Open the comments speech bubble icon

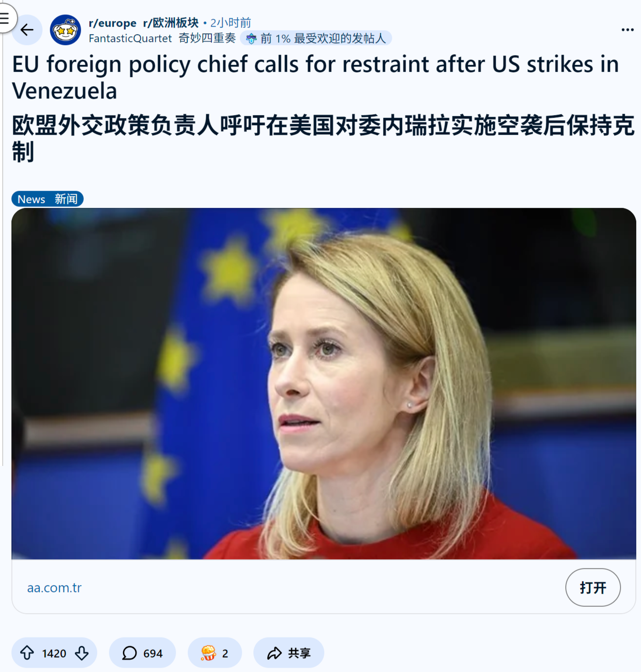pyautogui.click(x=130, y=653)
